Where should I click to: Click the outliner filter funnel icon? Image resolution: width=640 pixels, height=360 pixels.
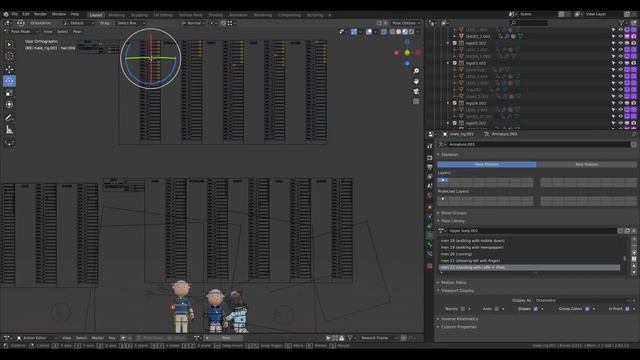[x=622, y=23]
